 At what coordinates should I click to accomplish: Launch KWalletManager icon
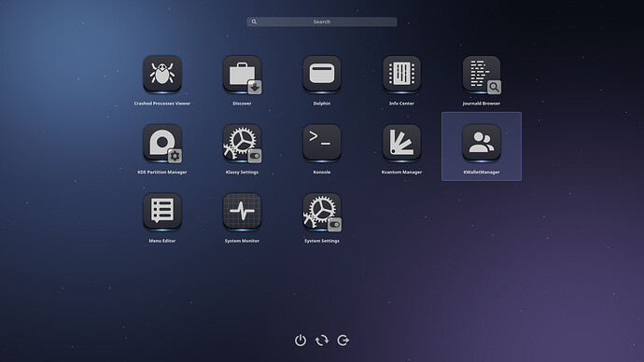pos(482,143)
